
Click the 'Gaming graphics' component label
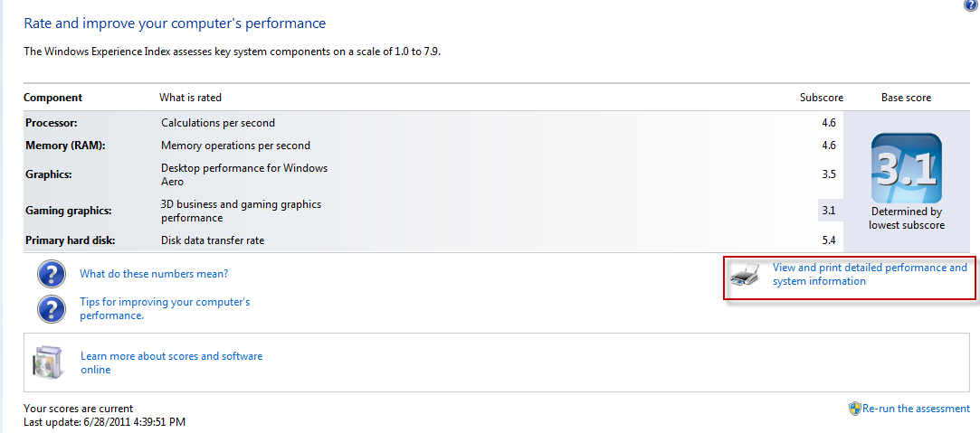coord(68,211)
